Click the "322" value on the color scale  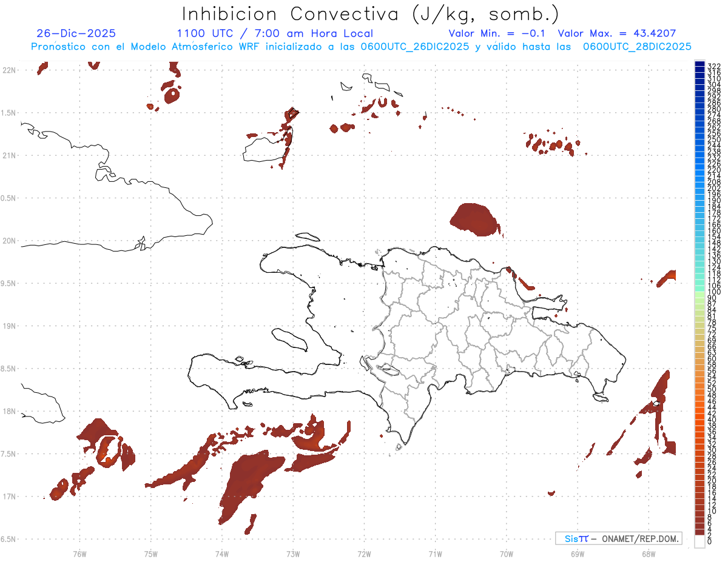(713, 66)
